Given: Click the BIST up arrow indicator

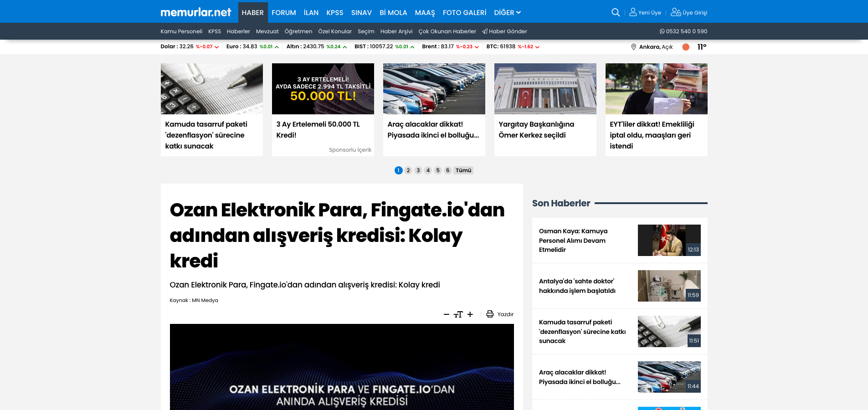Looking at the screenshot, I should click(x=412, y=47).
